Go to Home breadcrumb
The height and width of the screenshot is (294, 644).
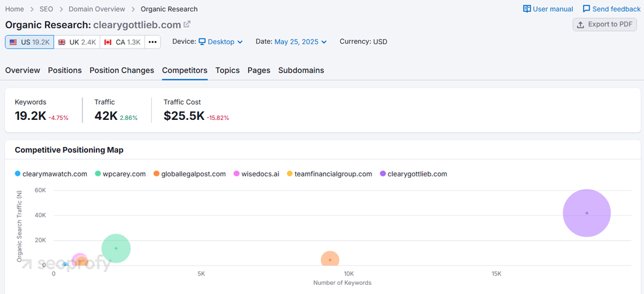[14, 9]
